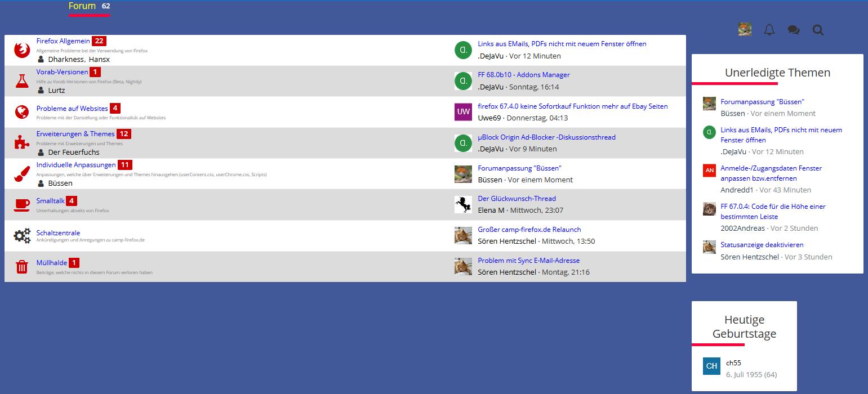This screenshot has height=394, width=868.
Task: Open sidebar thread Anmelde-/Zugangsdaten Fenster anpassen
Action: pos(771,173)
